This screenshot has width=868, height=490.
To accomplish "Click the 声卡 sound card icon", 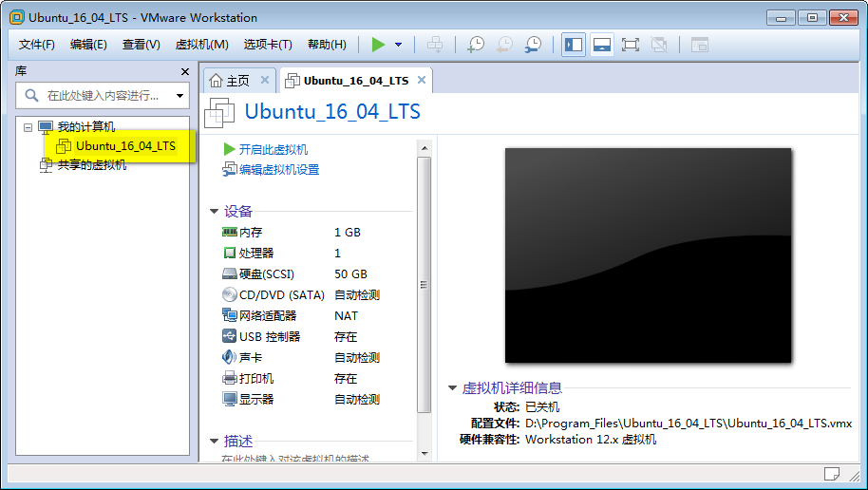I will click(x=229, y=357).
